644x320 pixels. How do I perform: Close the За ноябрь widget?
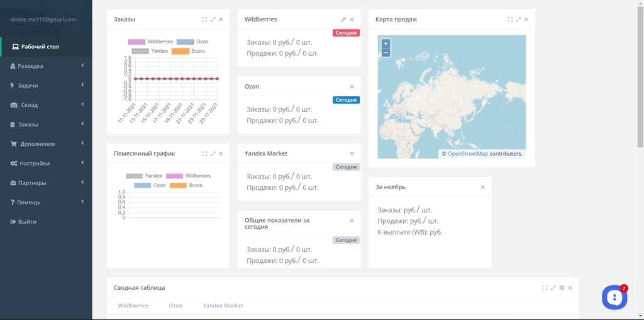click(x=482, y=187)
